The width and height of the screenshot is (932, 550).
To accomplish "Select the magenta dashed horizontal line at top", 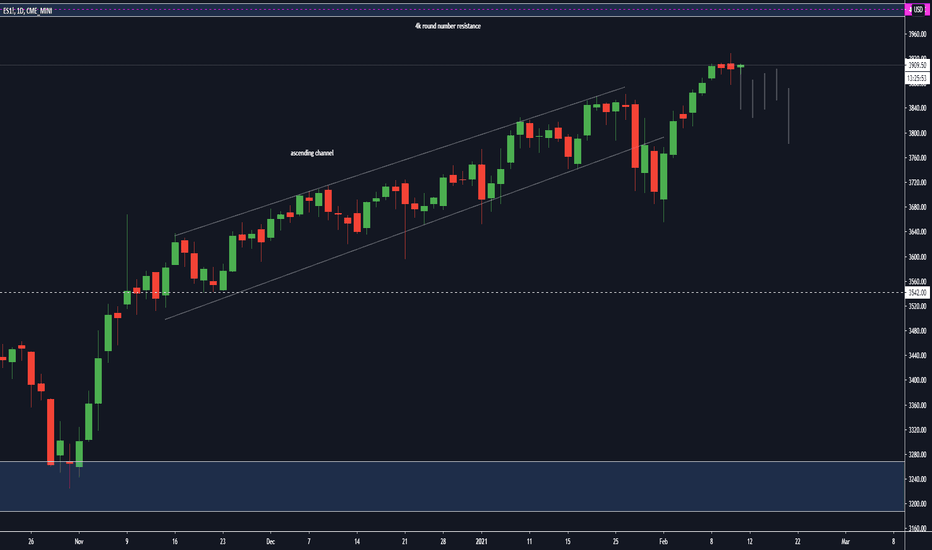I will pos(452,10).
